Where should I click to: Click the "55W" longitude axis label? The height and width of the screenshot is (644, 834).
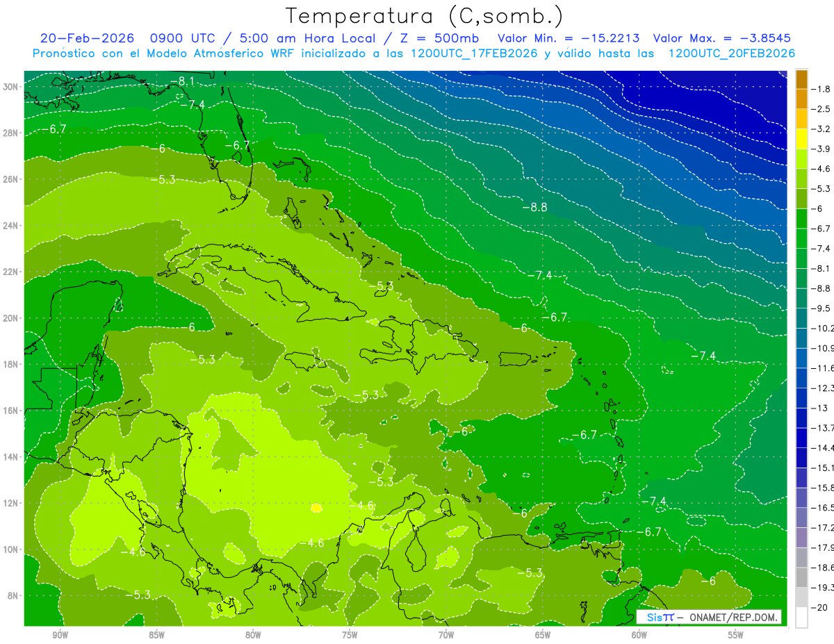[735, 634]
